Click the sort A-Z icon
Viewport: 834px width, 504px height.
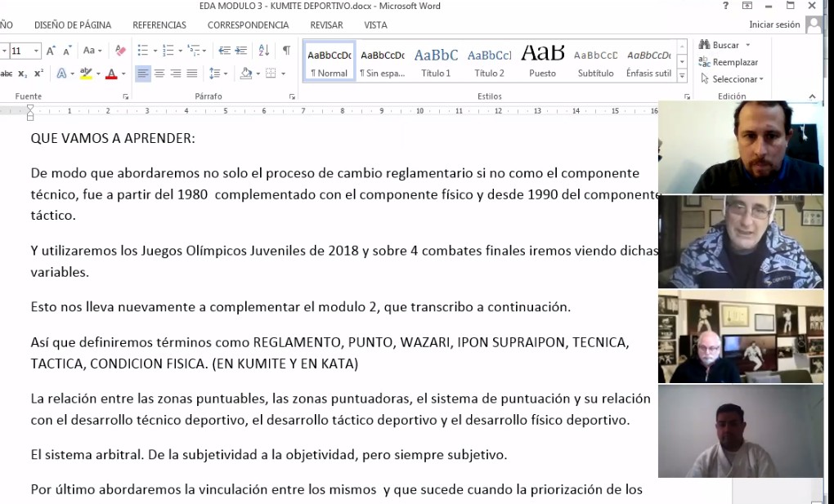[264, 51]
